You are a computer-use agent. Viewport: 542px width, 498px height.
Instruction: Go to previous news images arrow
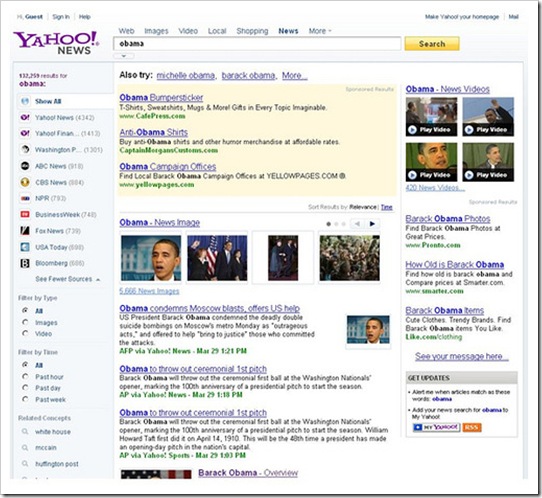[357, 224]
